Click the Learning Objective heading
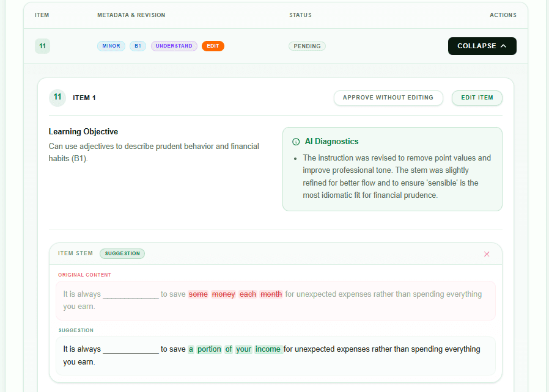Screen dimensions: 549x392 point(83,132)
